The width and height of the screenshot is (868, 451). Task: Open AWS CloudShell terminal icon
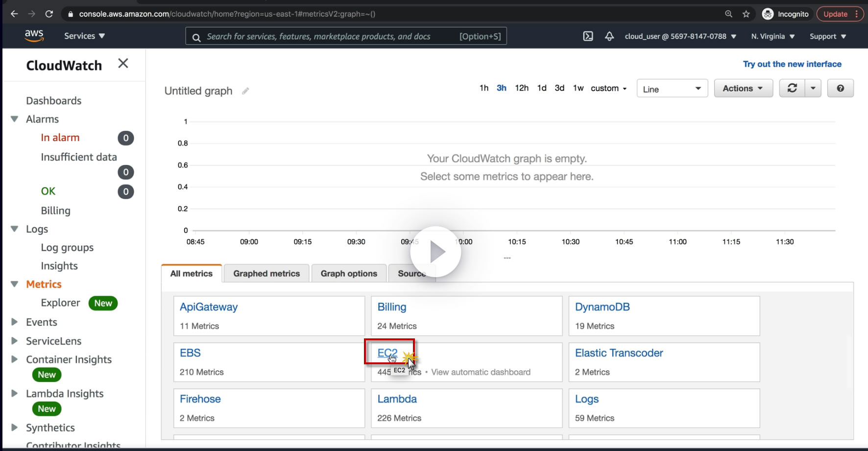coord(588,36)
